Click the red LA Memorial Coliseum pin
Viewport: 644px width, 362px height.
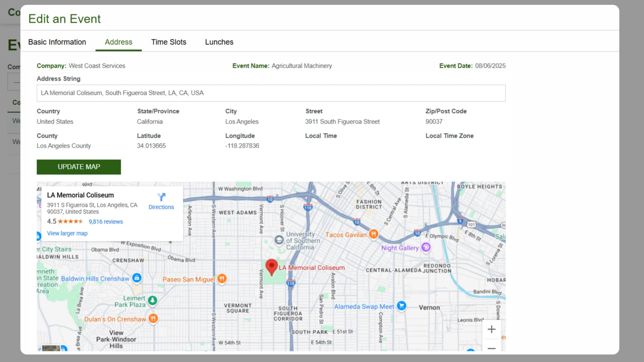[272, 268]
